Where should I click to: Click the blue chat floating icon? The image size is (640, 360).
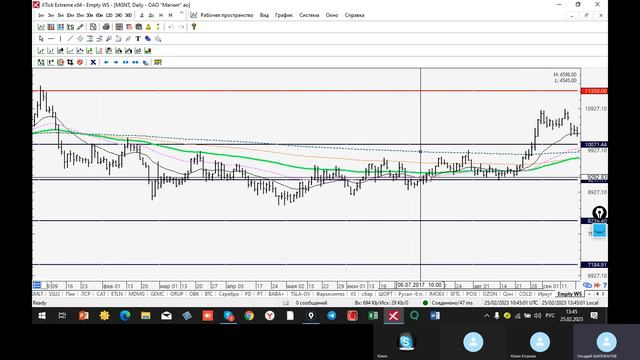tap(599, 231)
